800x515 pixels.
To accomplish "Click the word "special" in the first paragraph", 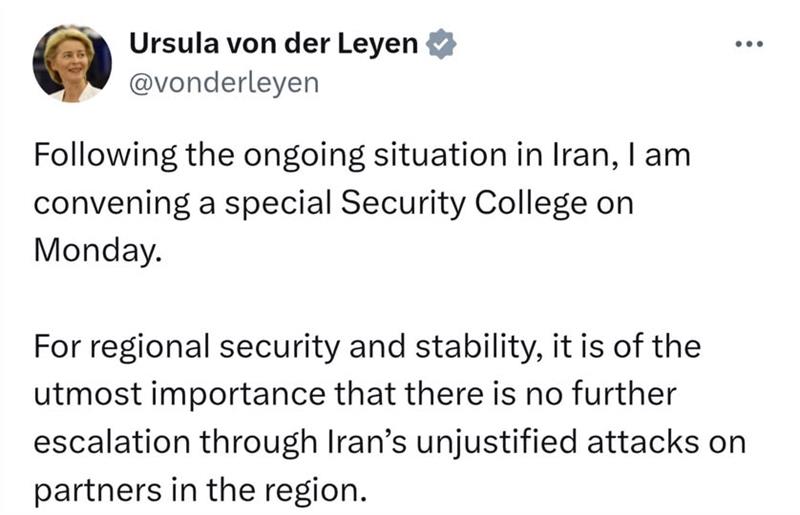I will 264,202.
